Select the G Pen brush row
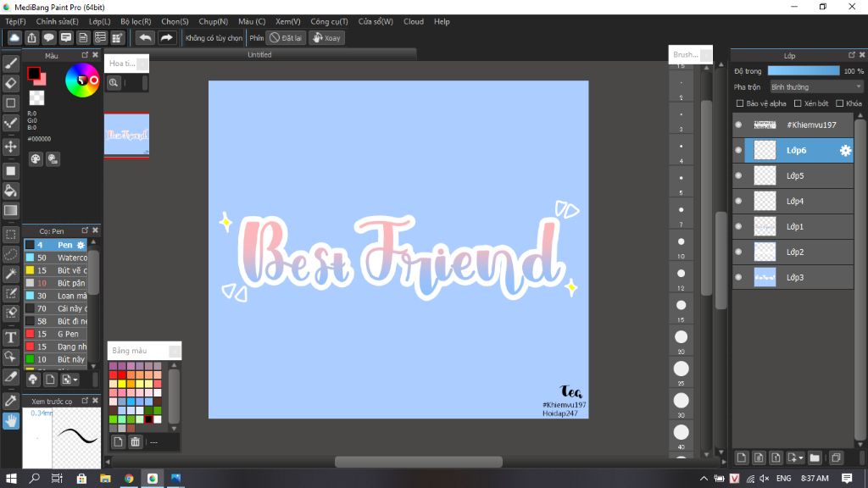The height and width of the screenshot is (488, 868). [55, 334]
